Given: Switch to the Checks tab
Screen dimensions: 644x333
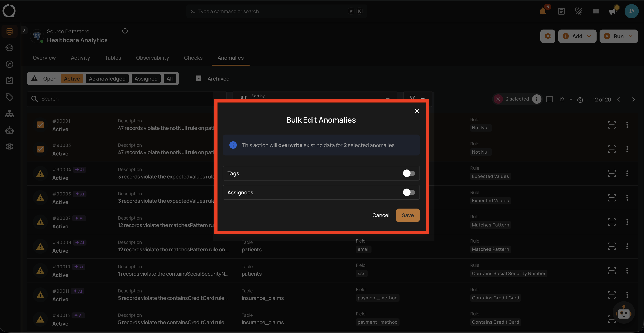Looking at the screenshot, I should coord(193,58).
